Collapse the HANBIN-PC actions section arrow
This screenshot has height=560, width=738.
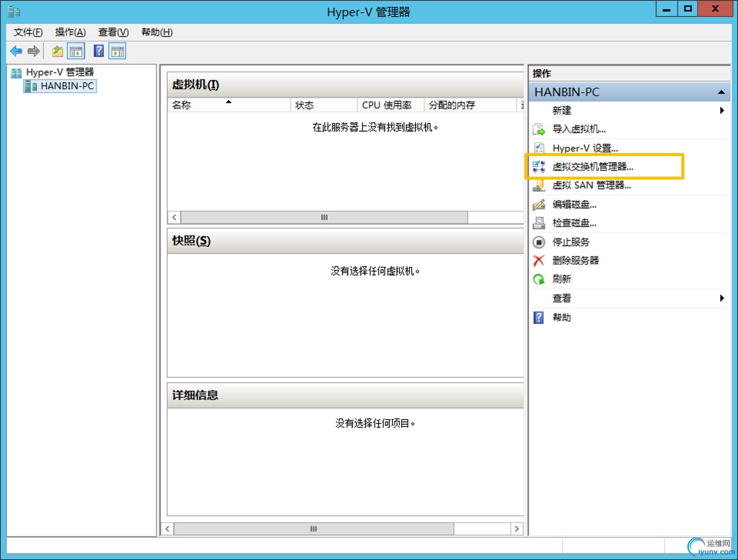coord(721,92)
